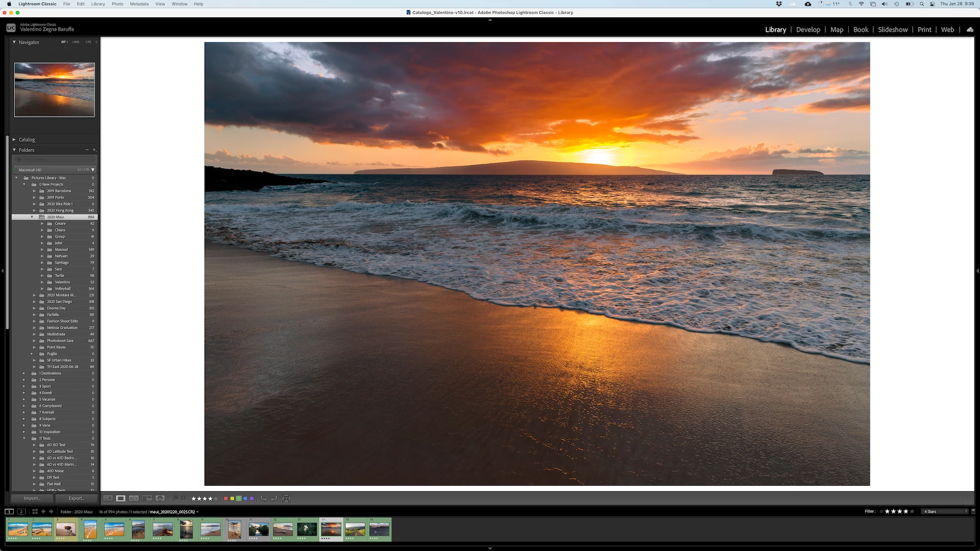Click rotate photo counter-clockwise icon
Image resolution: width=980 pixels, height=551 pixels.
click(263, 498)
